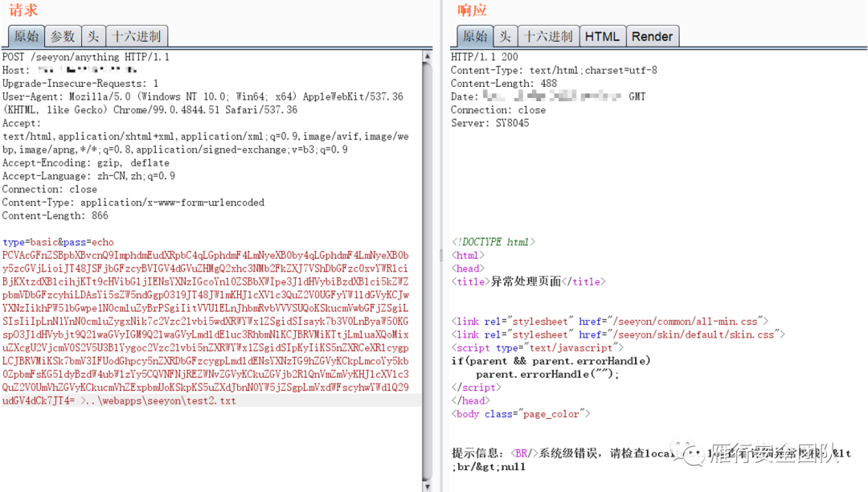Screen dimensions: 868x492
Task: Open the 十六进制 tab in request panel
Action: 136,36
